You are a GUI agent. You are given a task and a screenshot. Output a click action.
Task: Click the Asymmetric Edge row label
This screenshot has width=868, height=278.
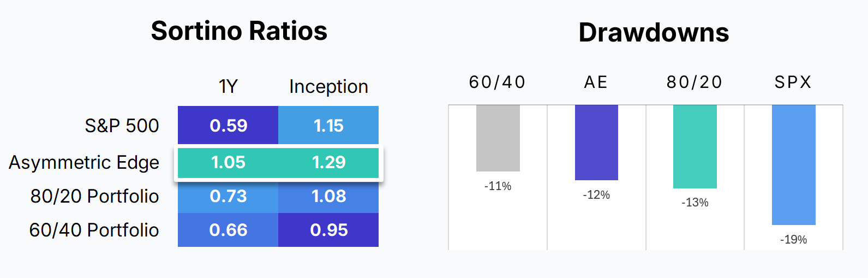coord(84,162)
